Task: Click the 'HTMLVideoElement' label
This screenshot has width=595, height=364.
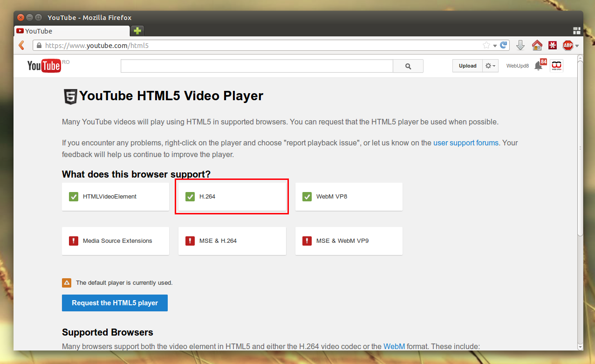Action: click(109, 197)
